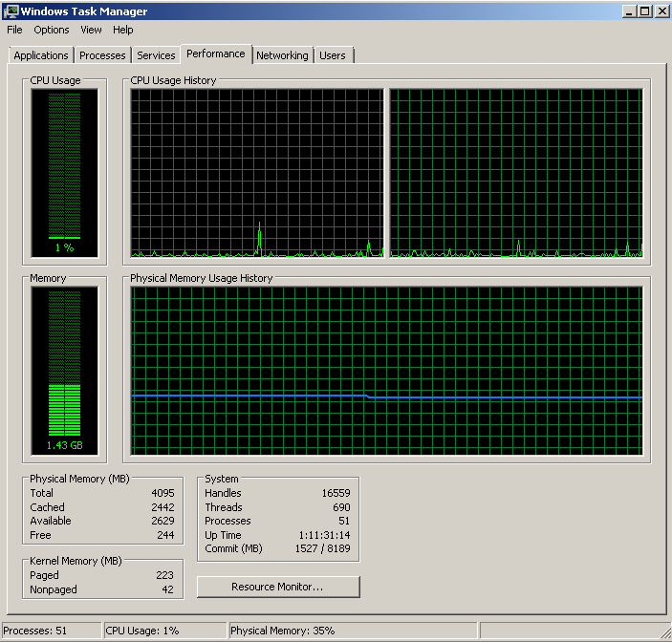Click the CPU Usage gauge showing 1 %
Image resolution: width=672 pixels, height=642 pixels.
(x=64, y=173)
